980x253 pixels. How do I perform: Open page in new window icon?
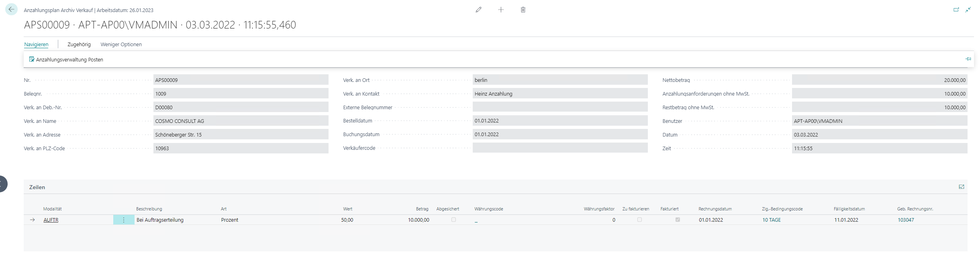956,10
